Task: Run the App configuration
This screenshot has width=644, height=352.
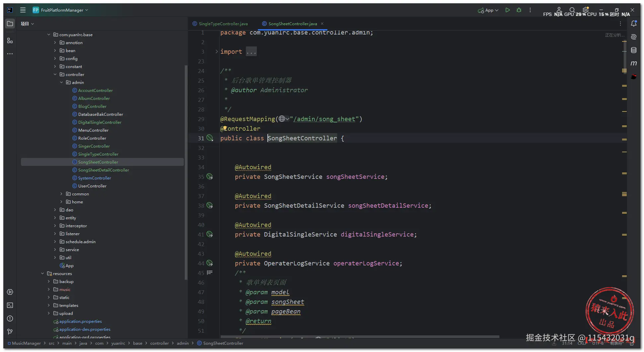Action: tap(507, 10)
